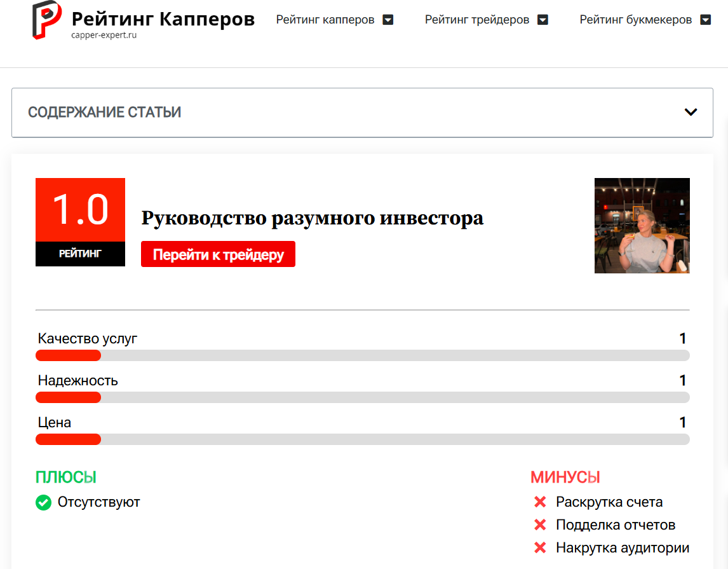Viewport: 728px width, 569px height.
Task: Click the Надежность rating bar
Action: pos(362,397)
